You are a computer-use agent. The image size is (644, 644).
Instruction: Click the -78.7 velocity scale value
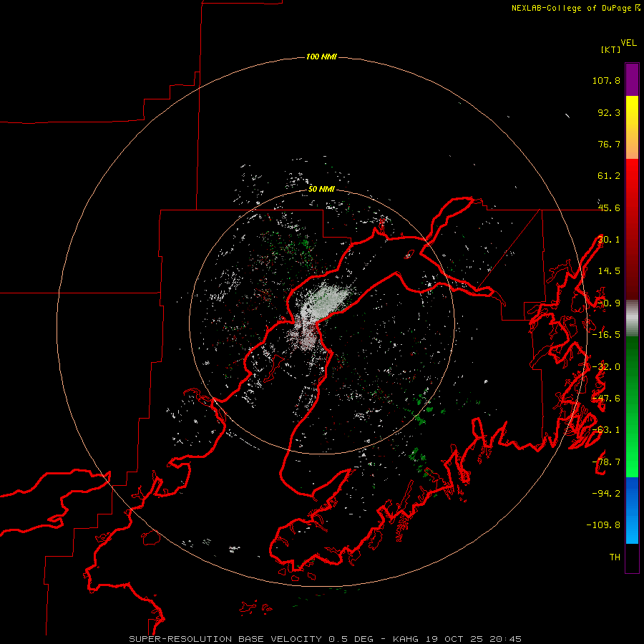(x=606, y=462)
